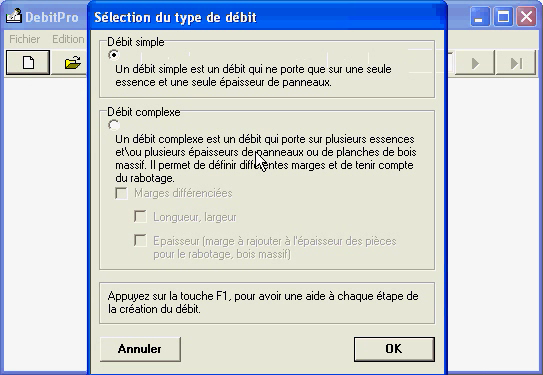Click the Sélection du type de débit title bar
This screenshot has height=375, width=543.
[x=267, y=17]
